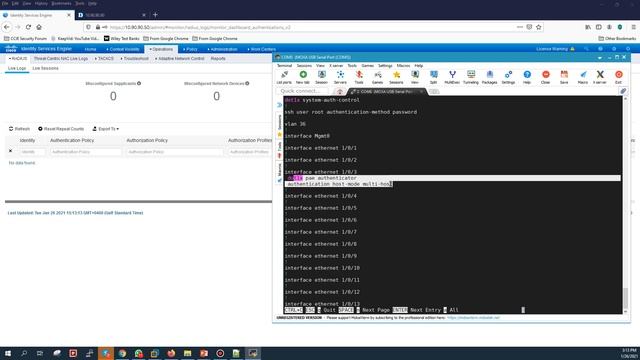Clear the filter row with X icon

point(11,151)
